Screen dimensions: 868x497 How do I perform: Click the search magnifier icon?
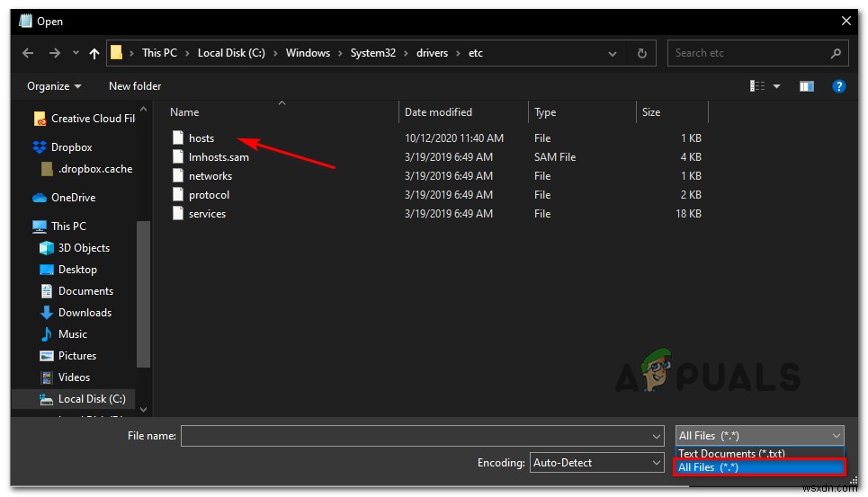(x=836, y=53)
